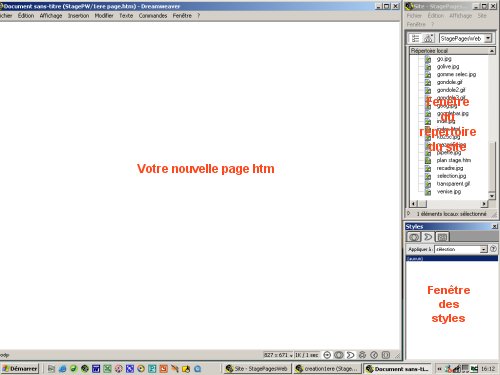Click HTML styles tab icon in Styles panel
Screen dimensions: 500x375
(428, 237)
